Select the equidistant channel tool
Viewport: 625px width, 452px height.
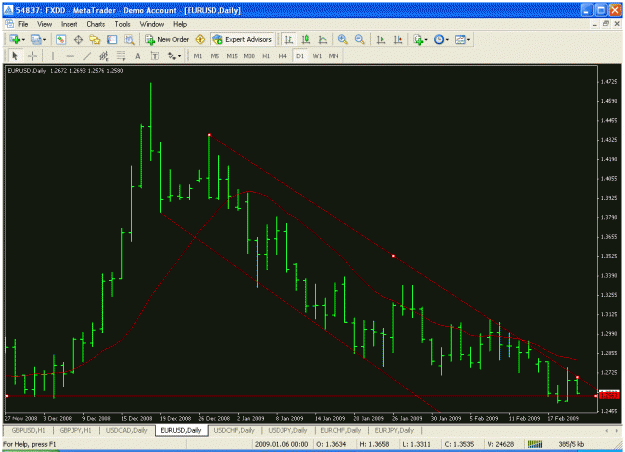(x=104, y=56)
